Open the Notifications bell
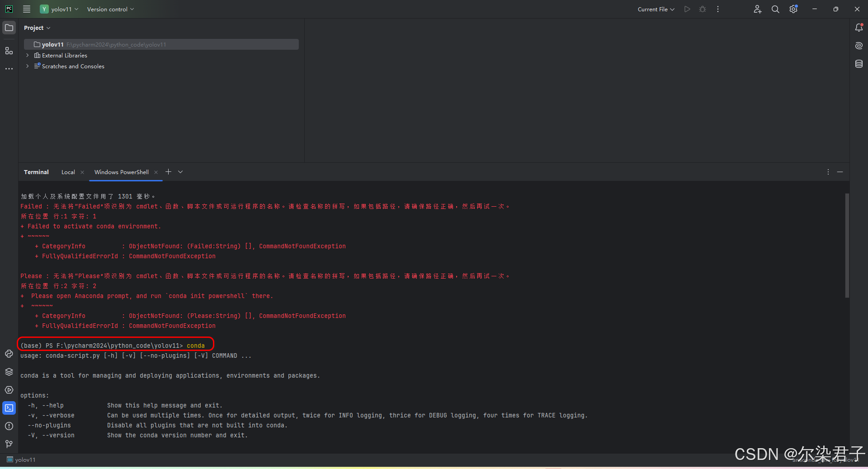The width and height of the screenshot is (868, 469). [859, 28]
